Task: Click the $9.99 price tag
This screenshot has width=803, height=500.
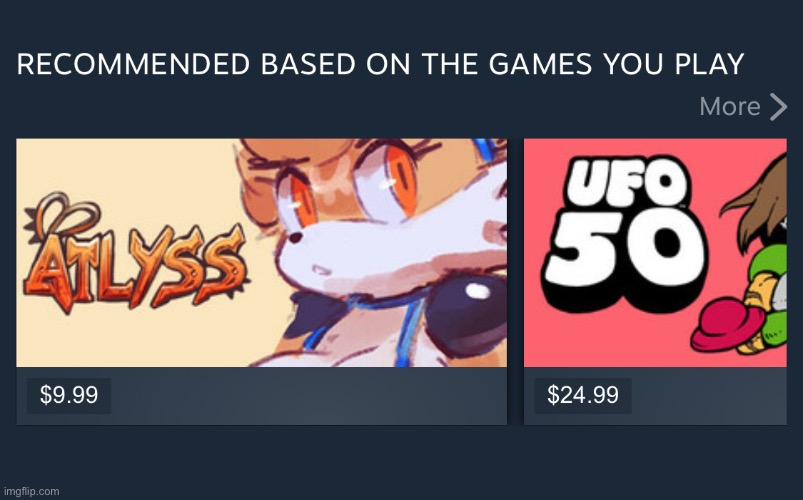Action: (x=69, y=395)
